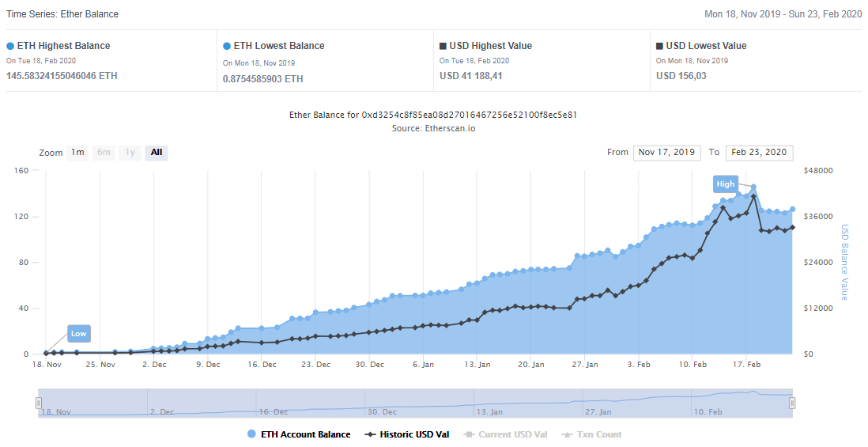The width and height of the screenshot is (868, 447).
Task: Click the 1y zoom button
Action: 130,153
